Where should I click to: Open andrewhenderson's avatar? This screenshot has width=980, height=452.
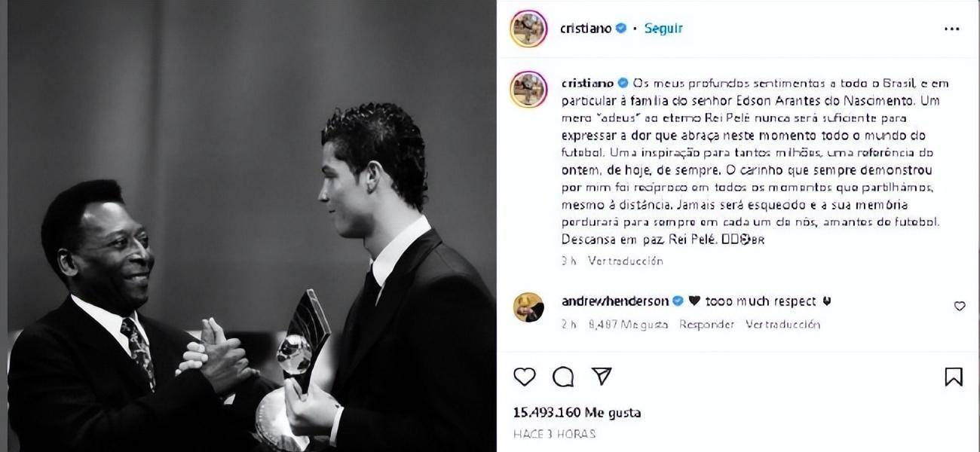[528, 307]
